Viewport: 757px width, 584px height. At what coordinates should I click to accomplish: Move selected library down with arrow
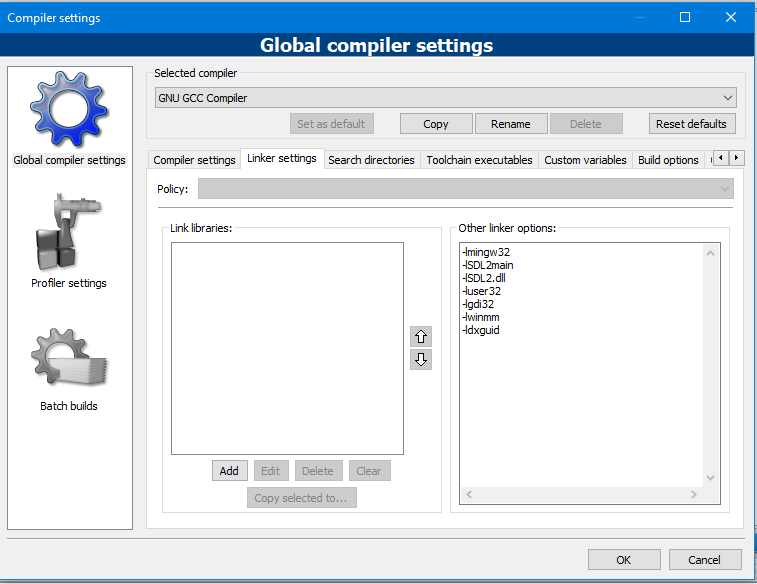click(421, 360)
